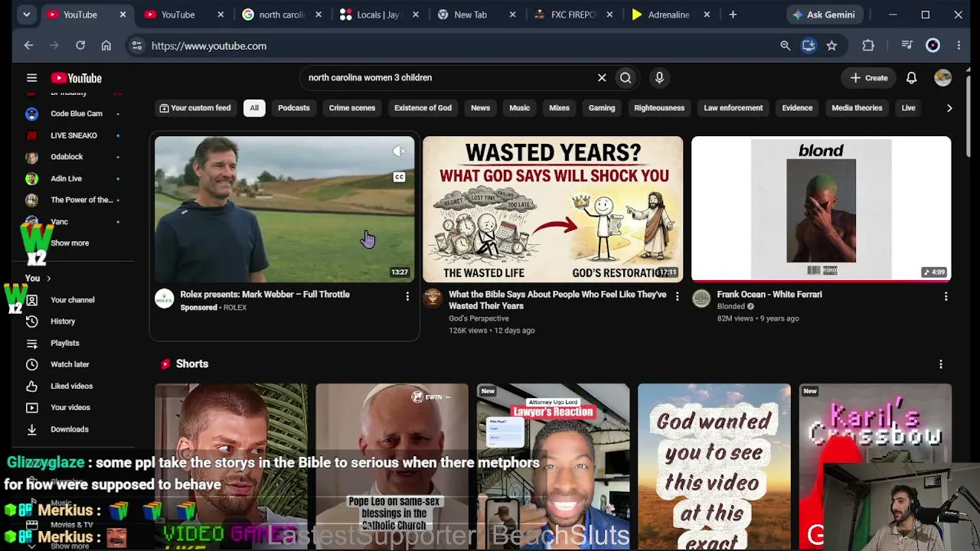The height and width of the screenshot is (551, 980).
Task: Expand the tab search dropdown arrow
Action: [x=26, y=15]
